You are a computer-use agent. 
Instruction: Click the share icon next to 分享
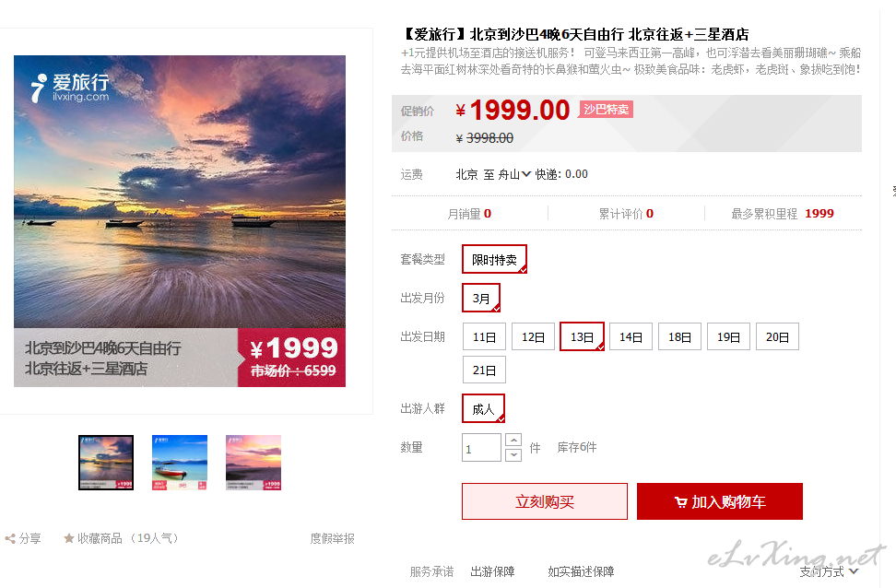pyautogui.click(x=10, y=538)
